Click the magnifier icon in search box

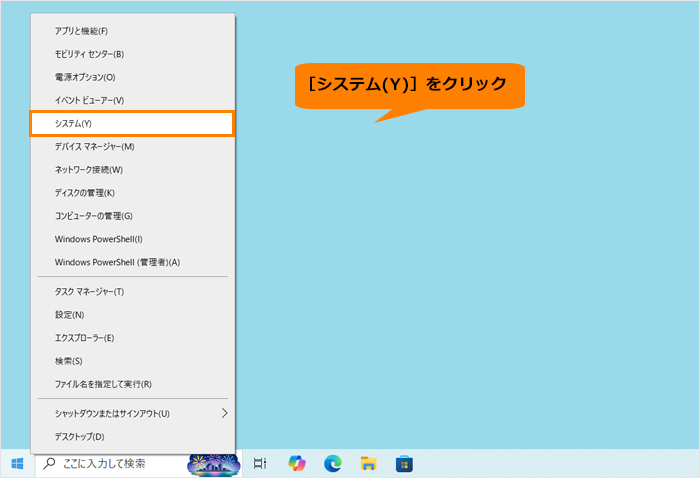pyautogui.click(x=49, y=464)
